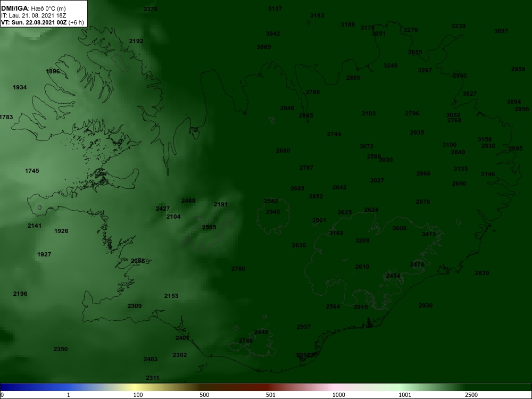
Task: Select the map value 2746
Action: 246,340
